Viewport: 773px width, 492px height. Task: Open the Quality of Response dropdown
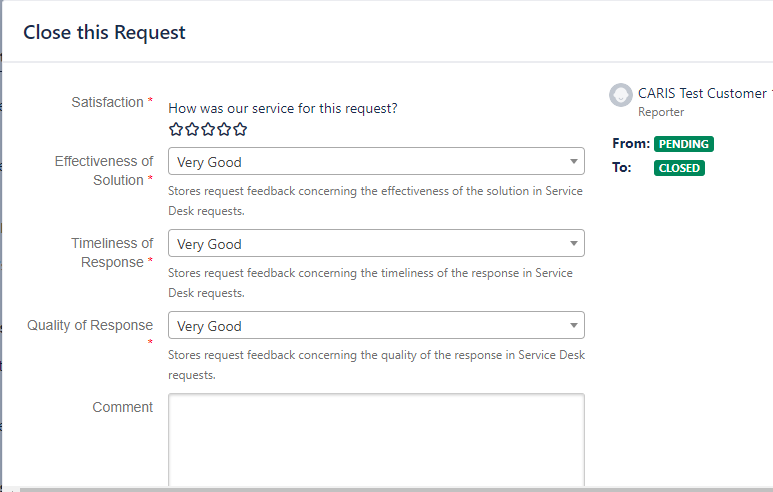tap(376, 325)
